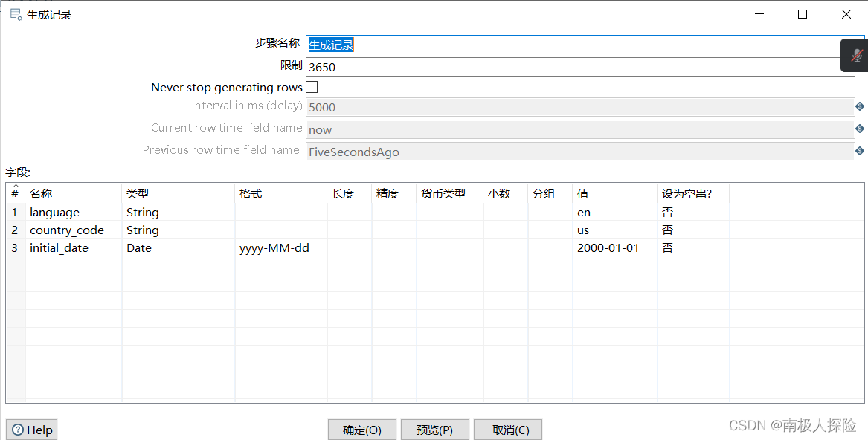Close the 生成记录 window
The height and width of the screenshot is (440, 868).
coord(846,14)
